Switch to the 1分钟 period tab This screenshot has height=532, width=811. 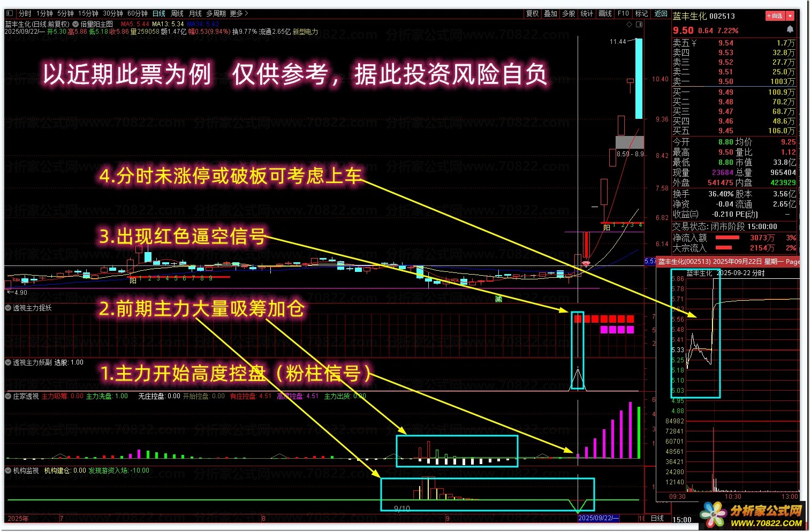[x=44, y=13]
